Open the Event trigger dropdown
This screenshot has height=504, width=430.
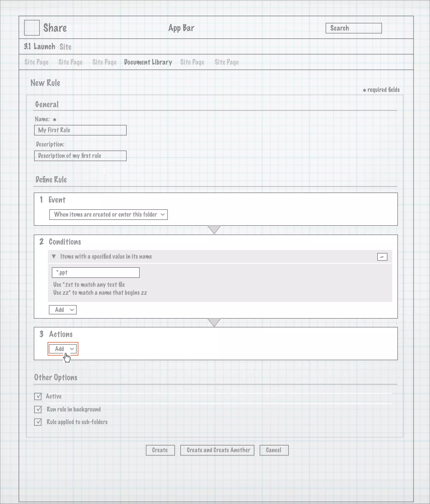109,215
